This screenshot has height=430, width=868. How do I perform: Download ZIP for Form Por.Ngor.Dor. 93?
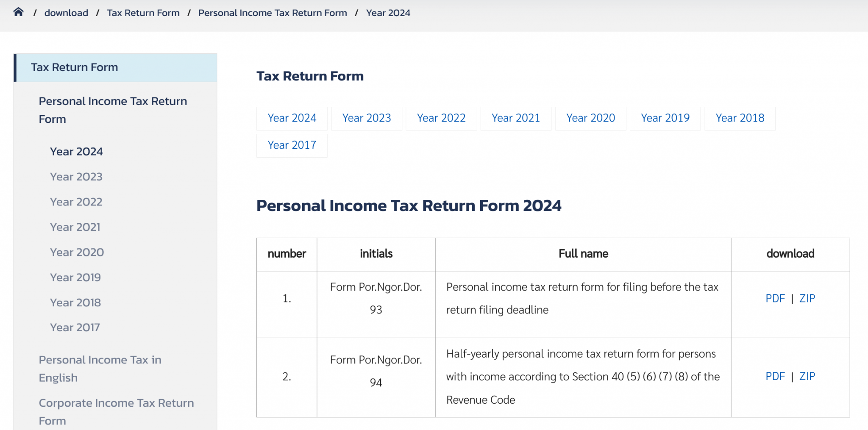pos(807,299)
